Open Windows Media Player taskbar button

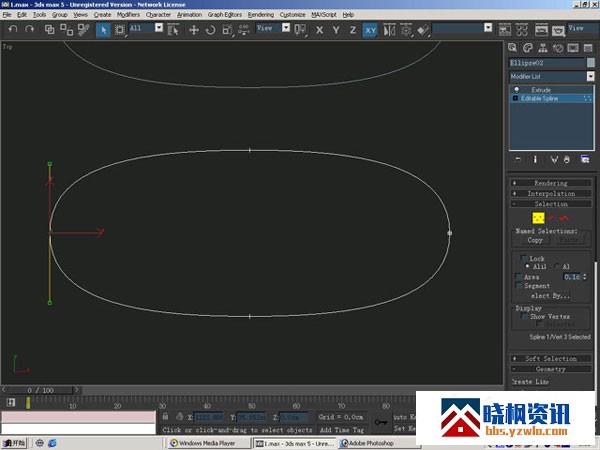[209, 443]
